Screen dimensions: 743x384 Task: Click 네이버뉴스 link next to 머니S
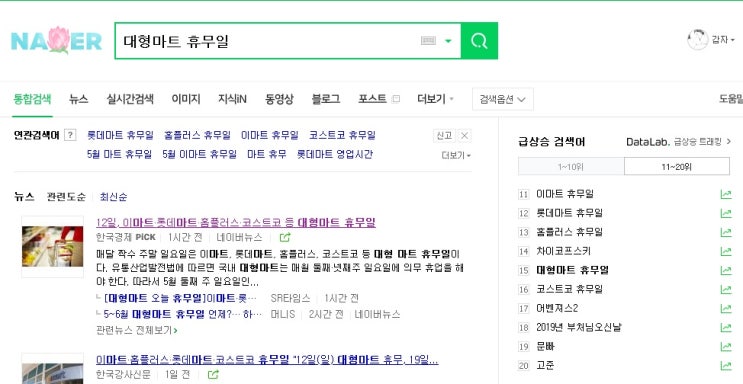tap(377, 314)
